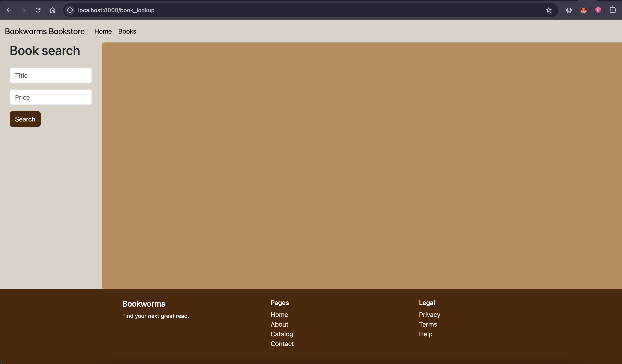Open the Bookworms Bookstore brand link
The height and width of the screenshot is (364, 622).
coord(45,31)
